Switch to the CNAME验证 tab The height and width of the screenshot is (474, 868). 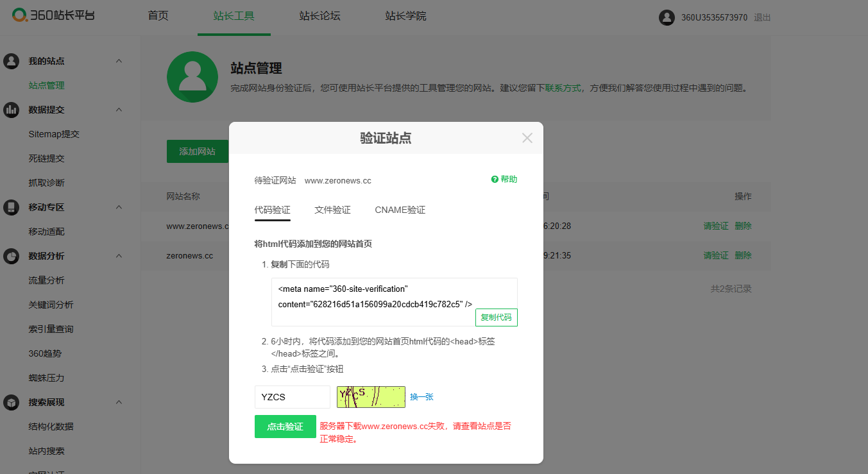click(x=400, y=210)
